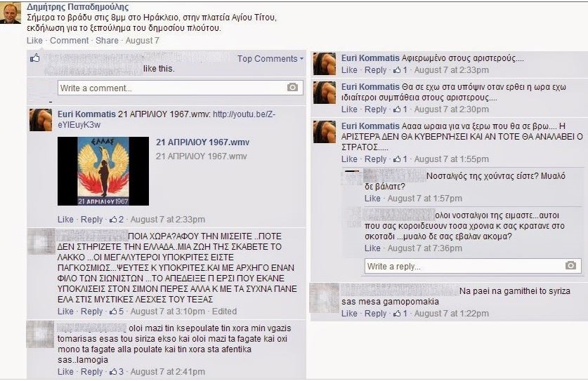Click thumbs-up count 5 on the 3:10pm comment
Screen dimensions: 588x381
tap(116, 312)
